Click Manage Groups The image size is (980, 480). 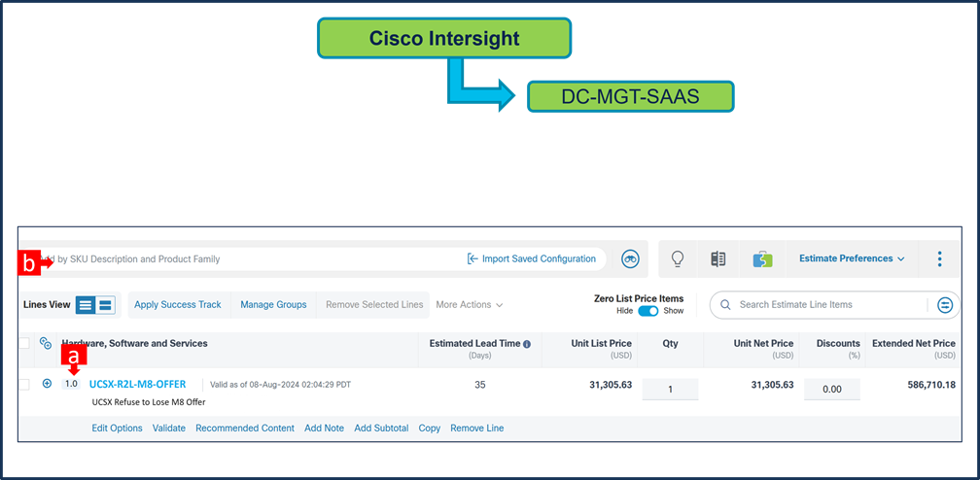click(x=274, y=305)
